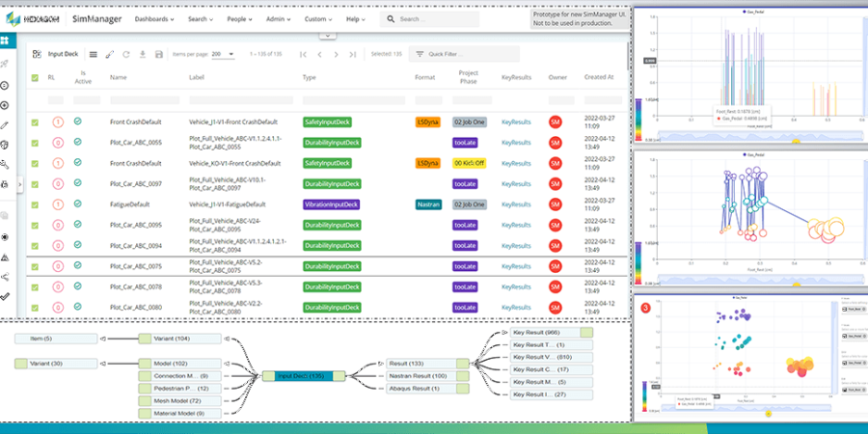This screenshot has width=868, height=434.
Task: Go to last page of results
Action: 353,54
